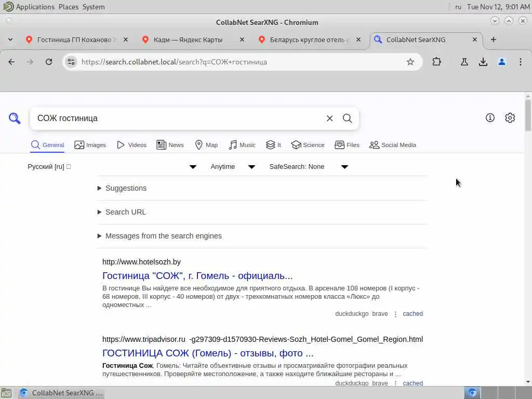Click the clock Tue Nov 12
This screenshot has width=532, height=399.
tap(498, 7)
